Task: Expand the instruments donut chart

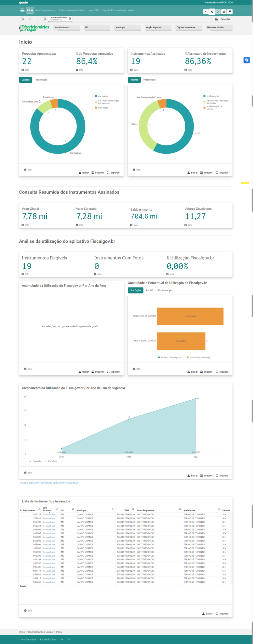Action: [x=222, y=173]
